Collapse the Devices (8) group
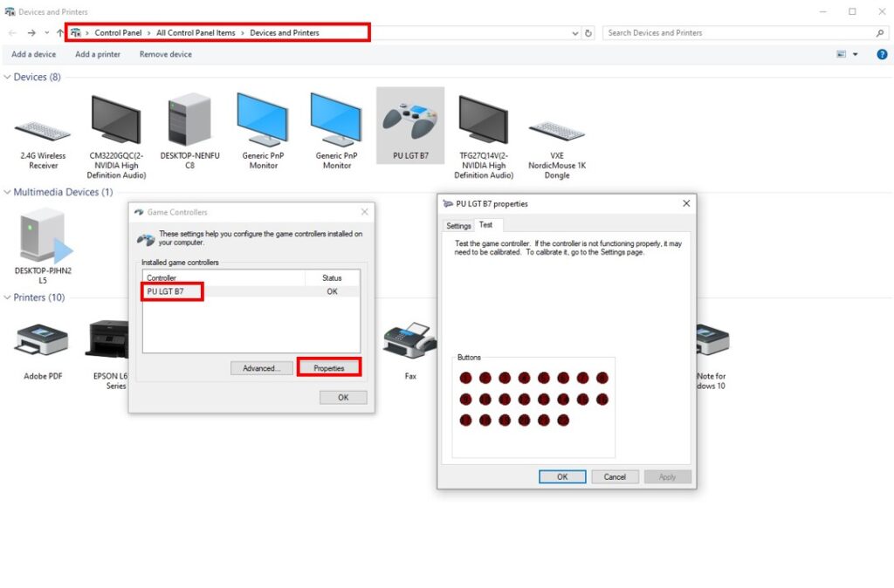Screen dimensions: 894x588 [8, 78]
